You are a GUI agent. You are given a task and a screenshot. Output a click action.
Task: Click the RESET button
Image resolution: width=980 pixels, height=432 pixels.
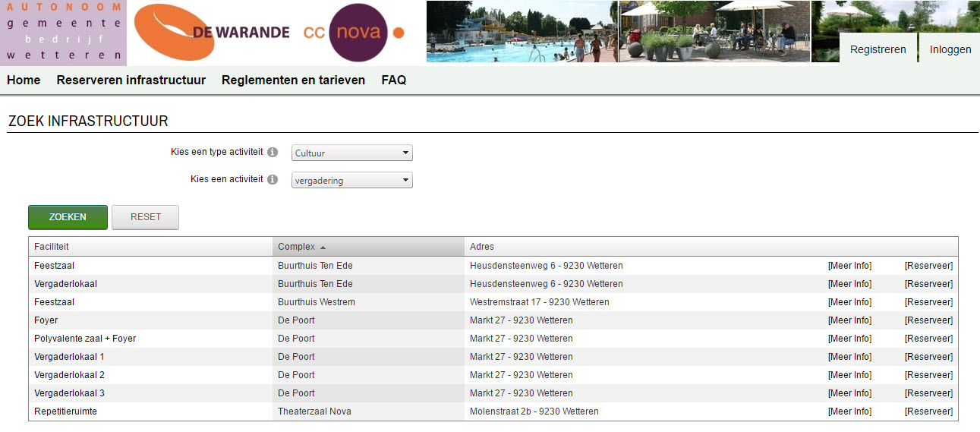pyautogui.click(x=146, y=217)
